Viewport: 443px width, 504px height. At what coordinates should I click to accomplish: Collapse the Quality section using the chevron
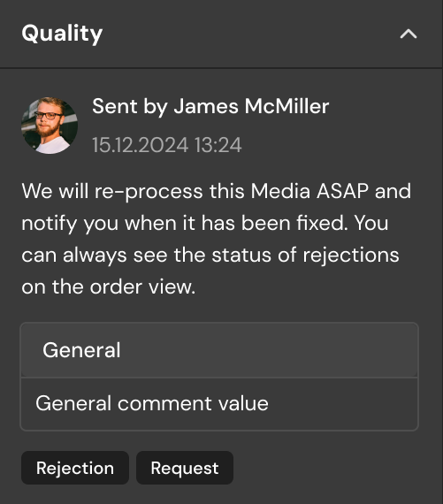click(x=409, y=34)
